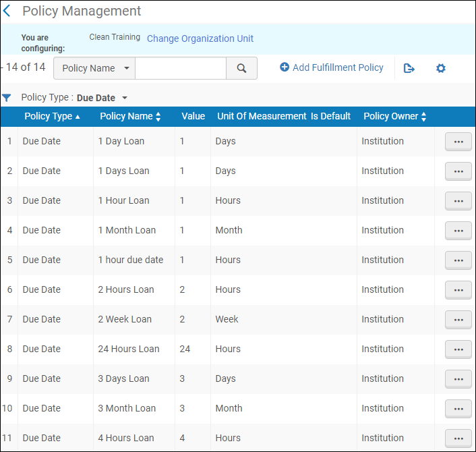Click the export list icon
The width and height of the screenshot is (476, 452).
coord(409,68)
